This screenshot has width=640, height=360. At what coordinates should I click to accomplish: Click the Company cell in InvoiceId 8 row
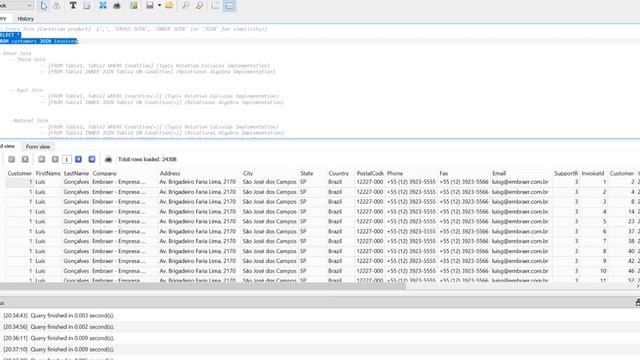124,251
